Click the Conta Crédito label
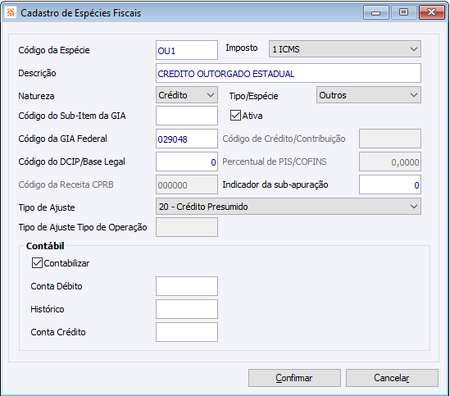450x396 pixels. pyautogui.click(x=58, y=332)
